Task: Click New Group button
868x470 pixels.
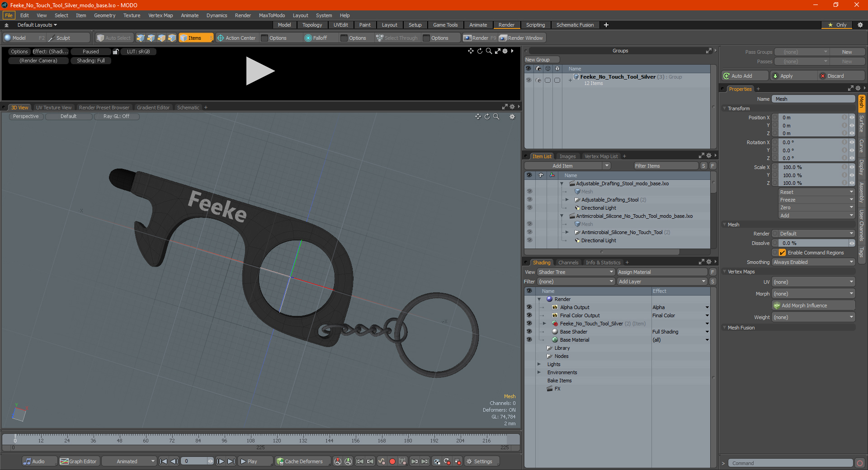Action: tap(542, 60)
